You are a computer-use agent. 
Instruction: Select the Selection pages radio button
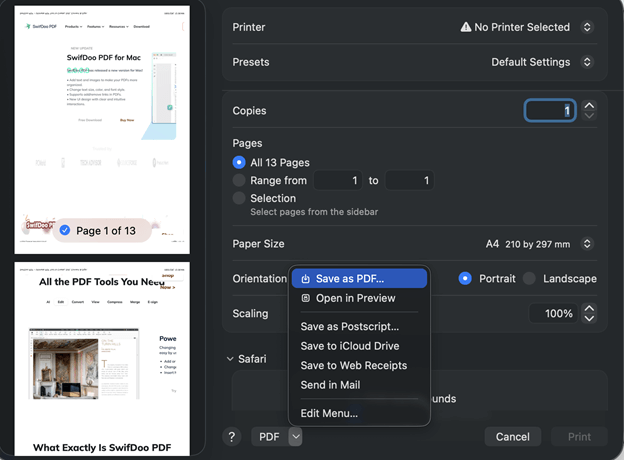[239, 198]
